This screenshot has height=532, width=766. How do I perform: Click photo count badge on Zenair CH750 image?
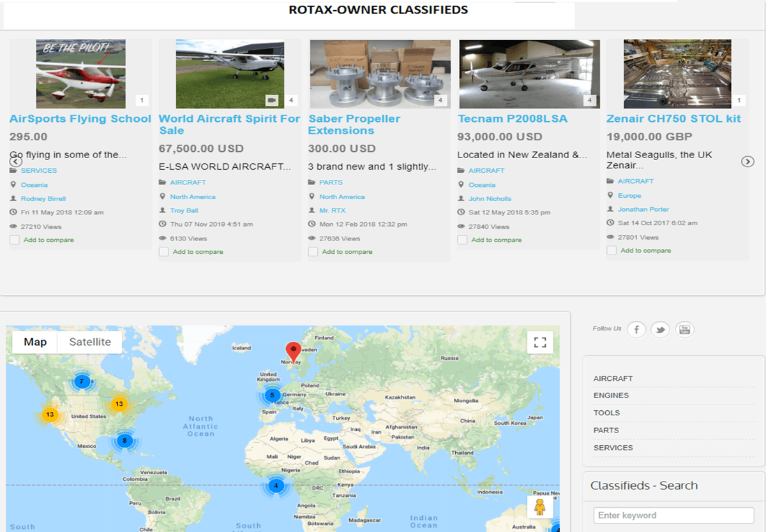739,100
